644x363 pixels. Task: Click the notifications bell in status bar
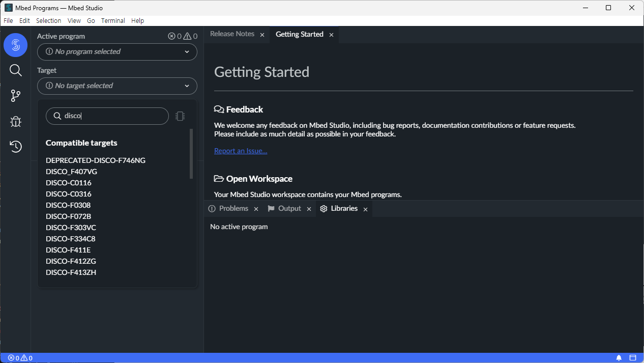pos(619,358)
